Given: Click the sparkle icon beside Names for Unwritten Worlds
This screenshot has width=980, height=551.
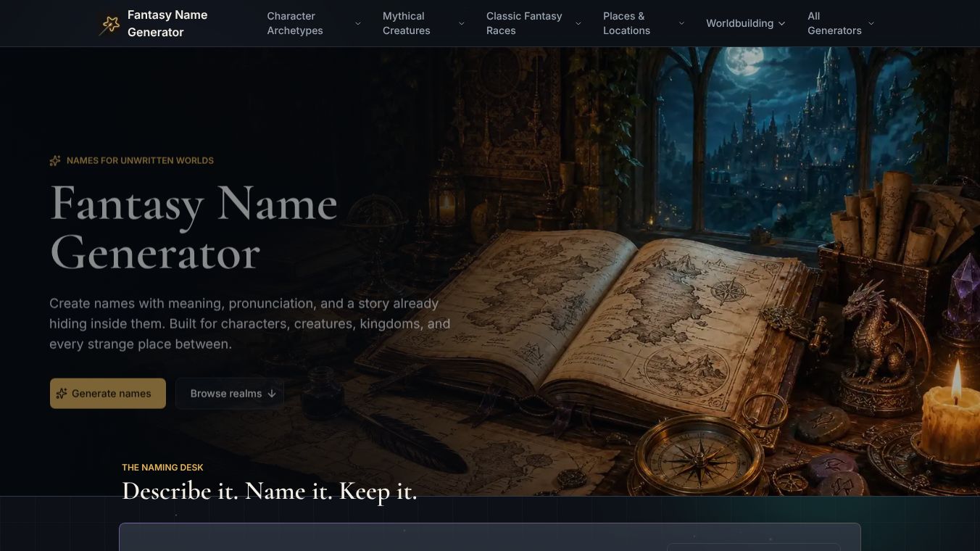Looking at the screenshot, I should (55, 161).
